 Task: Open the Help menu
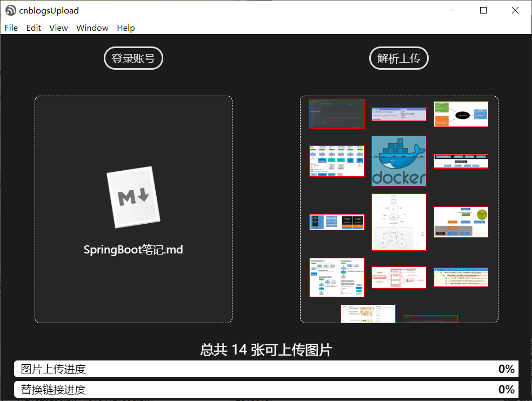tap(126, 28)
